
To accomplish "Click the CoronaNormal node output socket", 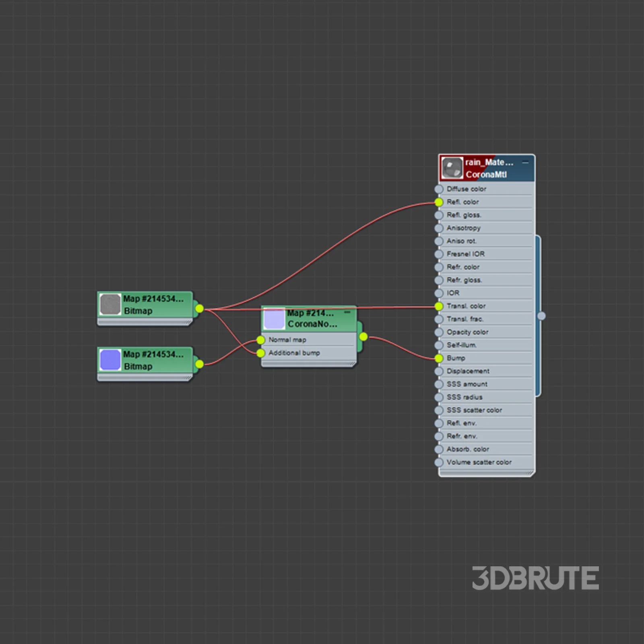I will pyautogui.click(x=363, y=337).
